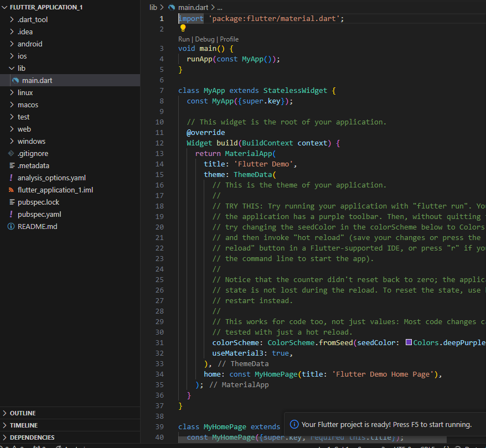The width and height of the screenshot is (486, 448).
Task: Click the lightbulb quick-fix icon
Action: click(x=183, y=28)
